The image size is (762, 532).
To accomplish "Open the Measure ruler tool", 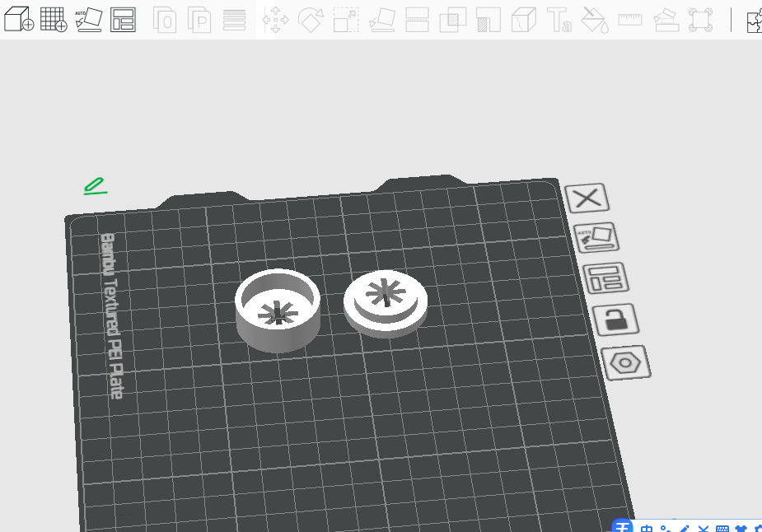I will (630, 20).
